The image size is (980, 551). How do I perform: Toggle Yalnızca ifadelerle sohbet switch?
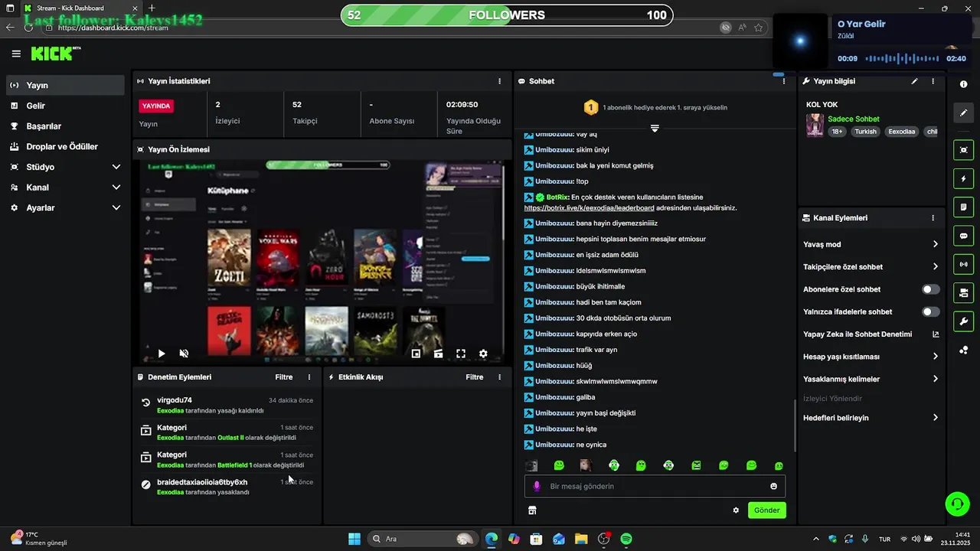tap(930, 311)
